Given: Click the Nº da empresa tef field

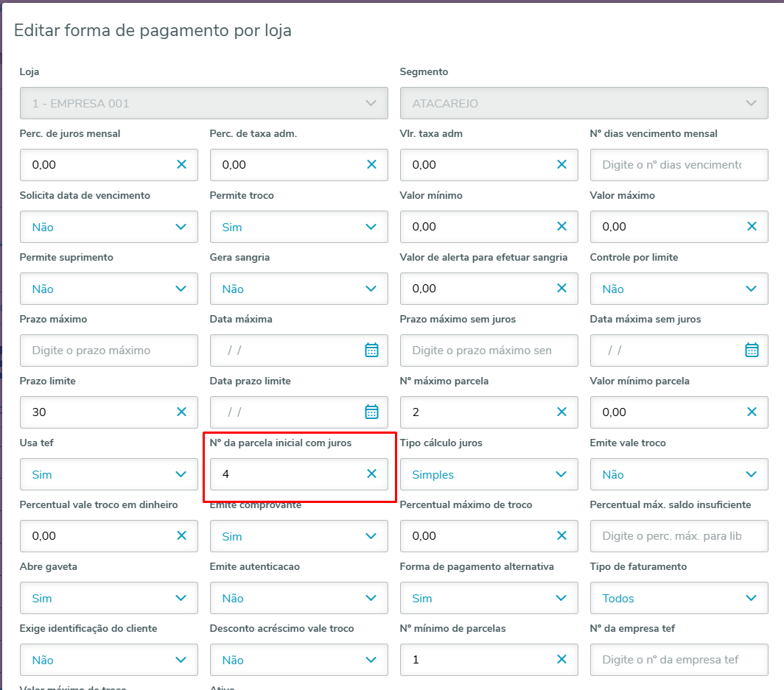Looking at the screenshot, I should point(679,660).
